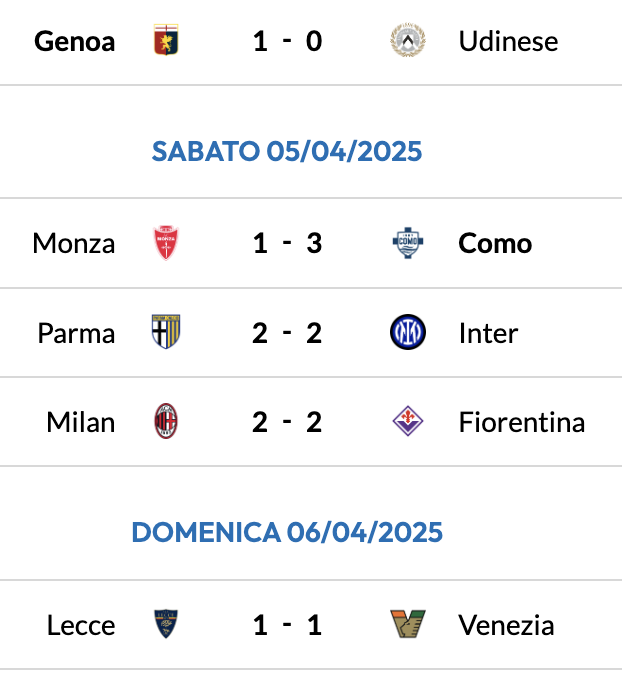622x674 pixels.
Task: Click the Udinese club crest
Action: click(408, 41)
